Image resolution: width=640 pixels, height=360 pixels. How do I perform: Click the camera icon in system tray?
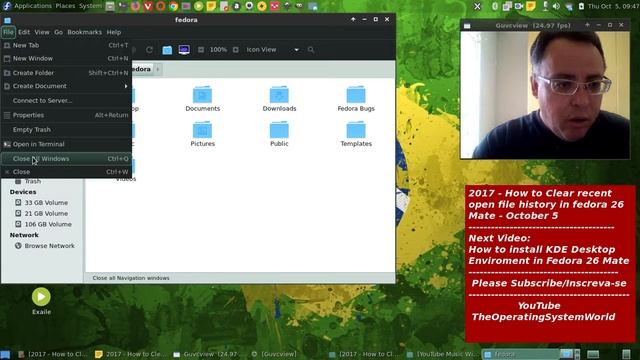(519, 6)
